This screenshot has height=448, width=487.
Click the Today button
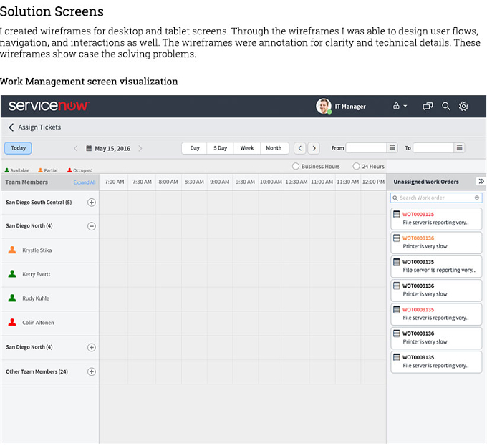pyautogui.click(x=18, y=148)
